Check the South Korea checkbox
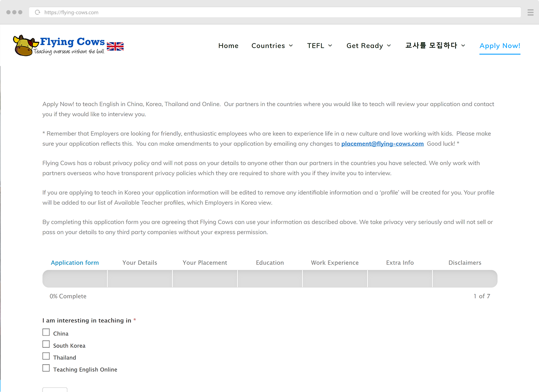Viewport: 539px width, 392px height. pyautogui.click(x=46, y=344)
